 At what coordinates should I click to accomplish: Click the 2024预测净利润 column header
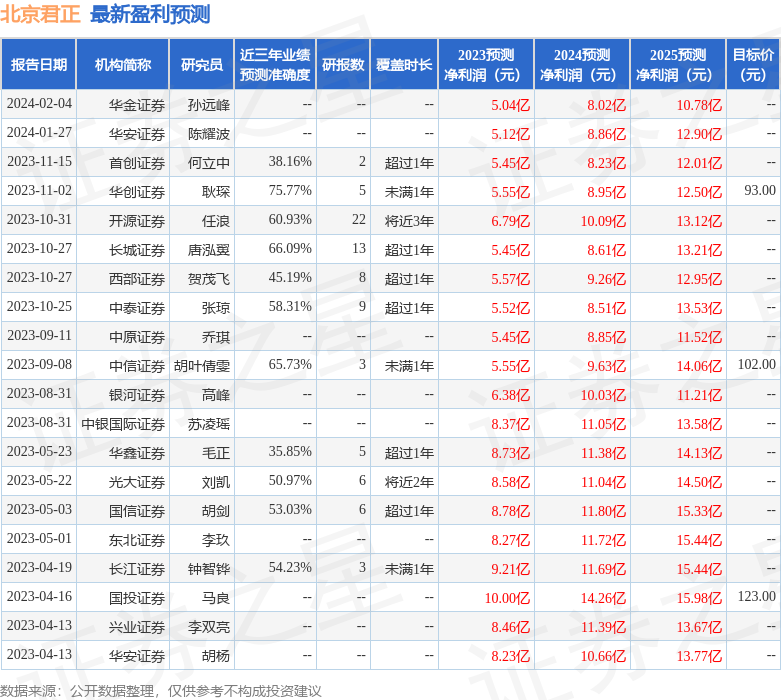tap(582, 65)
